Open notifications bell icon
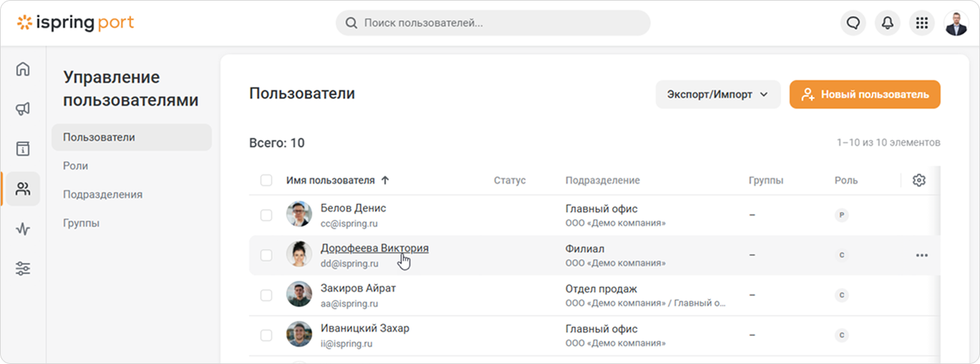 tap(888, 23)
